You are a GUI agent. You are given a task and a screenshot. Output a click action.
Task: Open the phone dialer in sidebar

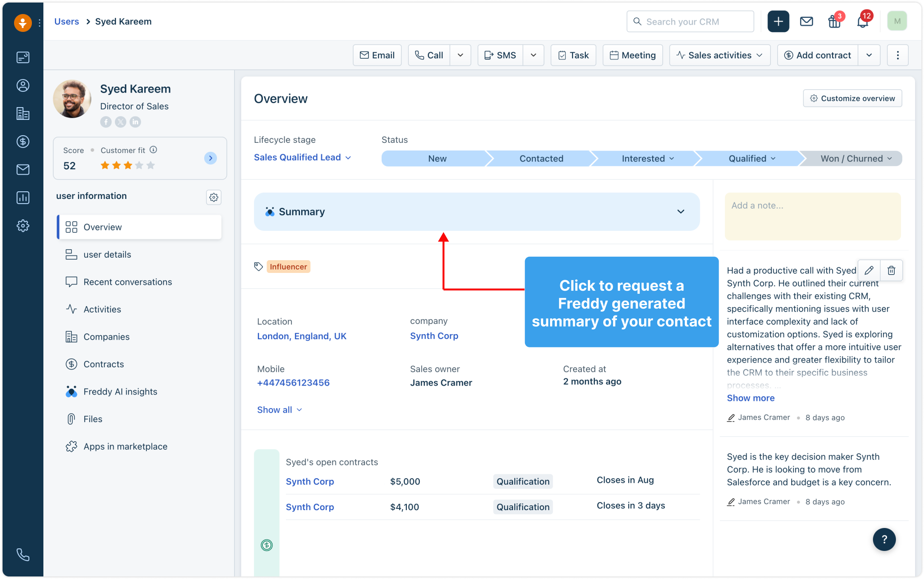23,554
